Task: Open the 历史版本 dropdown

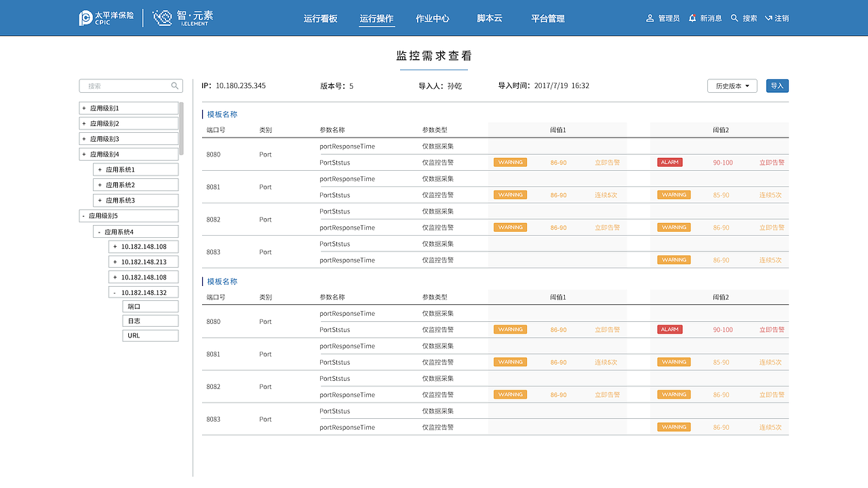Action: coord(732,85)
